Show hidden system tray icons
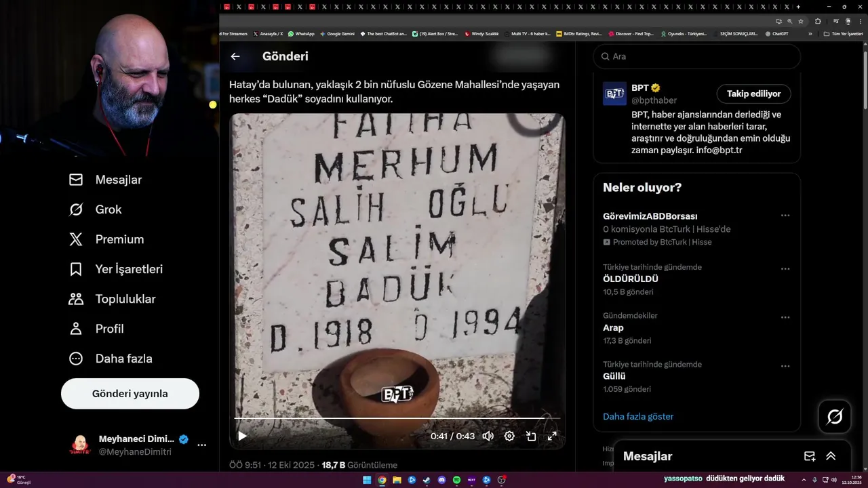The image size is (868, 488). (804, 480)
